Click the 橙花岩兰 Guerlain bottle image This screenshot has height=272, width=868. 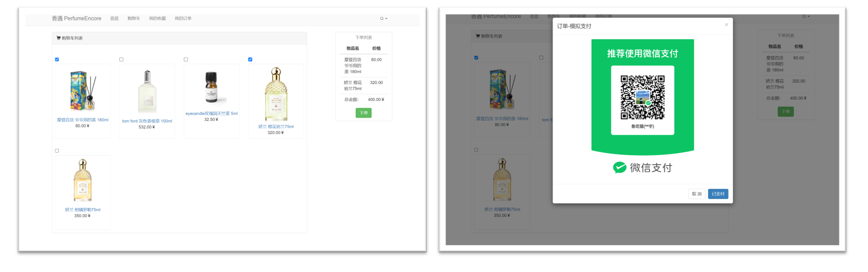pyautogui.click(x=276, y=94)
